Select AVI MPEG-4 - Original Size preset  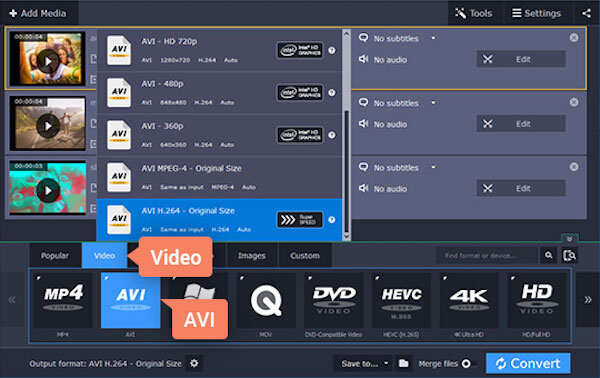coord(219,178)
